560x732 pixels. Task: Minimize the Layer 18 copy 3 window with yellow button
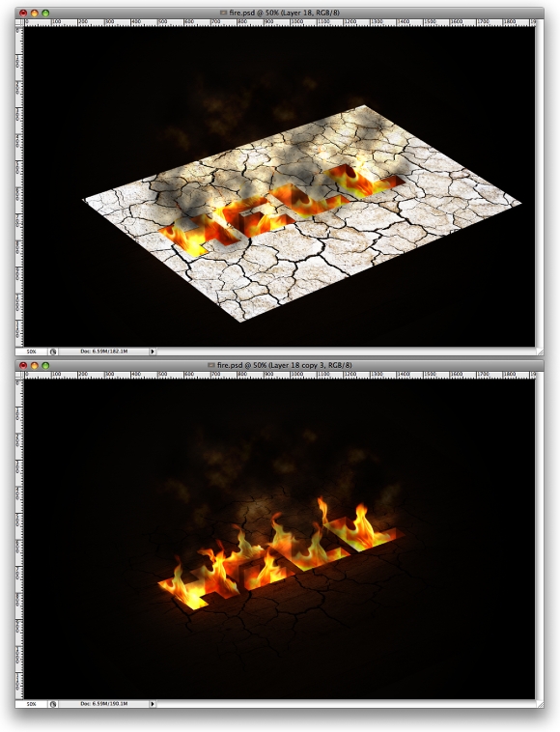tap(34, 365)
